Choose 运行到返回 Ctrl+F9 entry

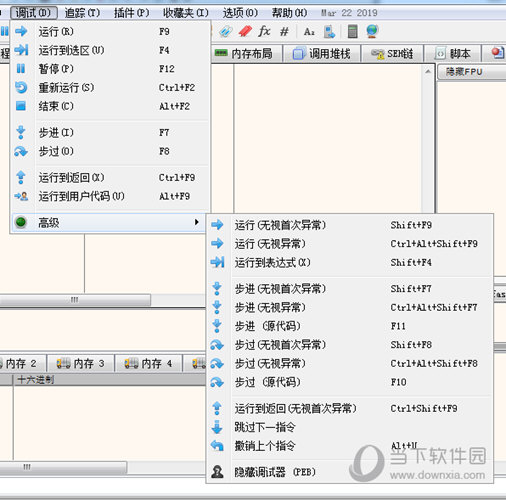click(x=110, y=178)
